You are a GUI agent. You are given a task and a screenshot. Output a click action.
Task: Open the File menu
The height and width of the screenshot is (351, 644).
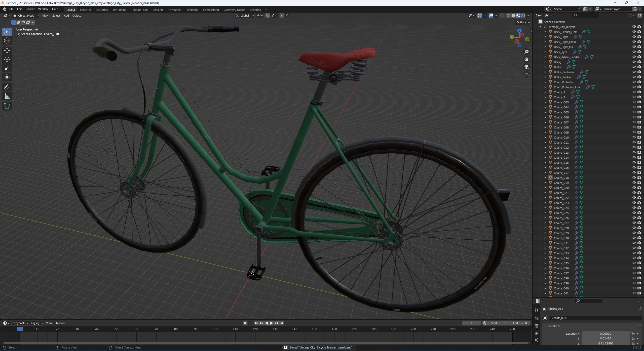11,9
